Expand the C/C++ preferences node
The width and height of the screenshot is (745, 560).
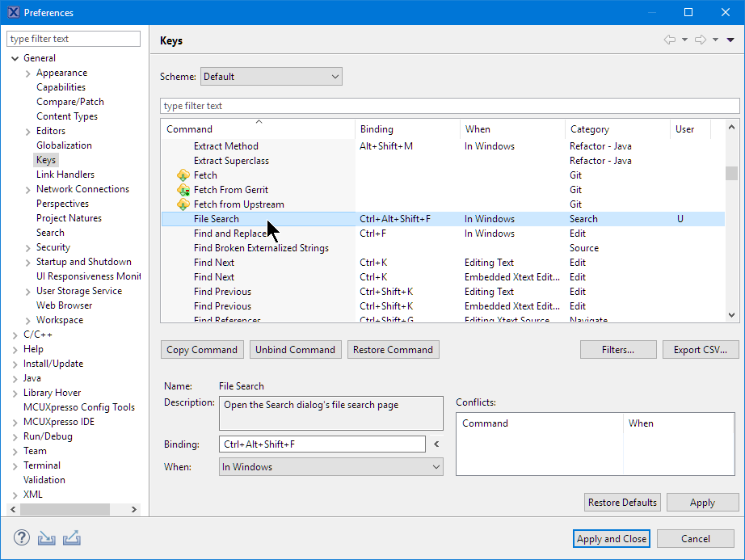point(15,335)
